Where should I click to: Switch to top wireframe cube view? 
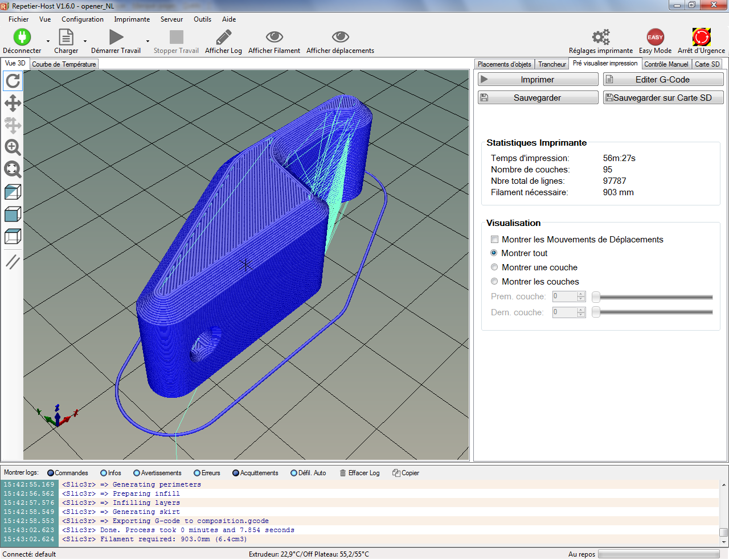pos(13,236)
